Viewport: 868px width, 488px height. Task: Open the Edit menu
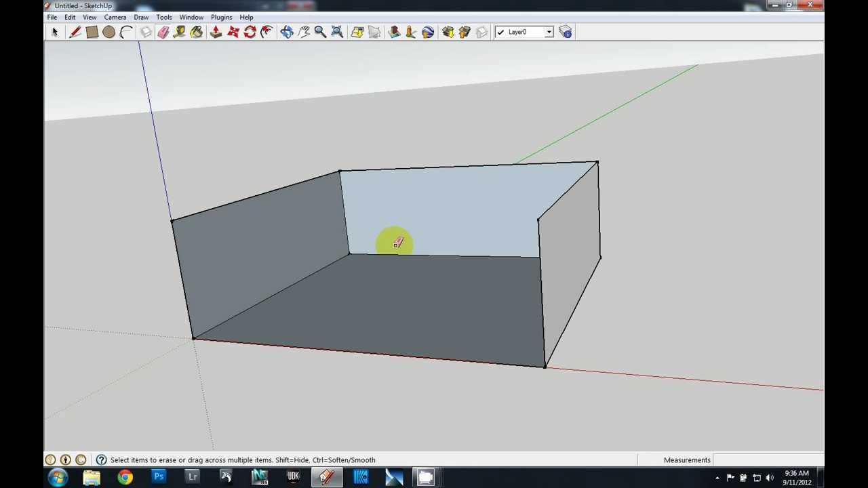(x=70, y=17)
